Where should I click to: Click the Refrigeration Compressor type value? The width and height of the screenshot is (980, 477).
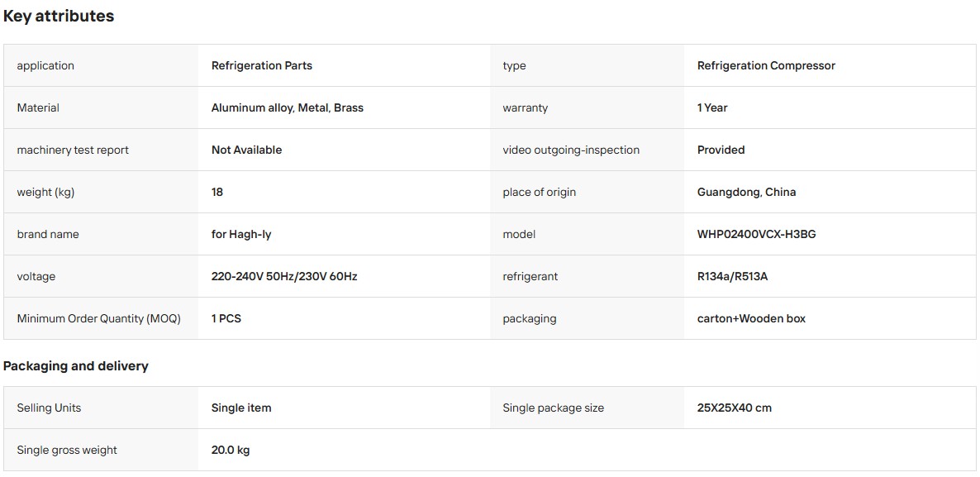(x=766, y=65)
